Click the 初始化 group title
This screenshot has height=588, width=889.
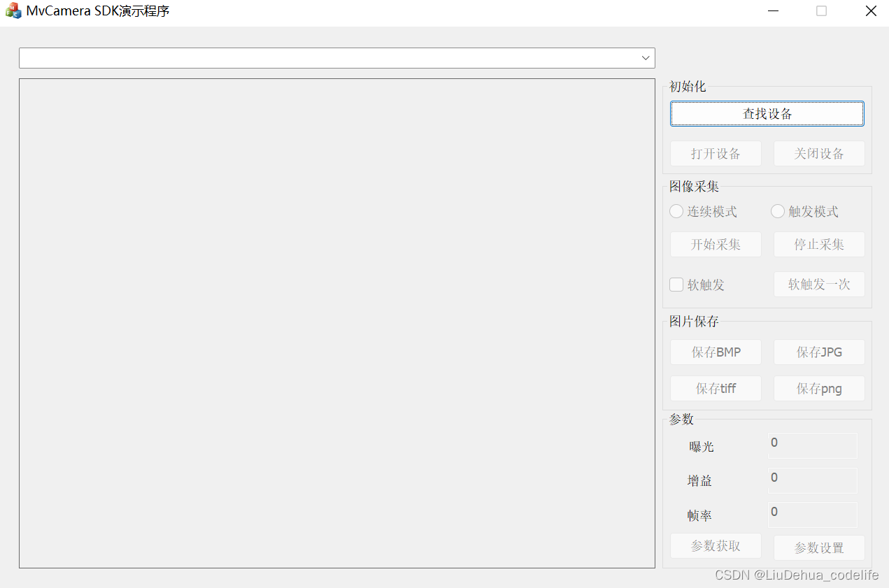tap(688, 87)
